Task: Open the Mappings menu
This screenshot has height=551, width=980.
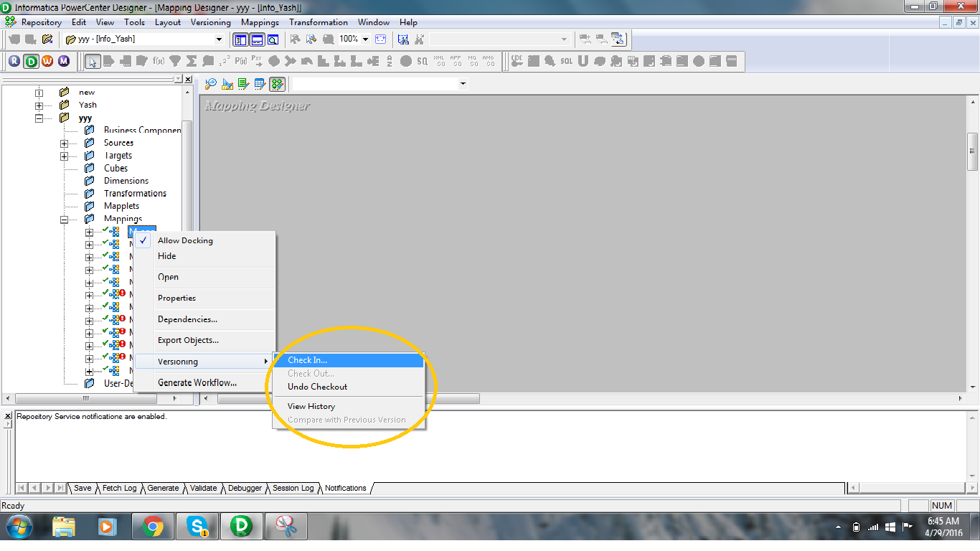Action: pos(260,22)
